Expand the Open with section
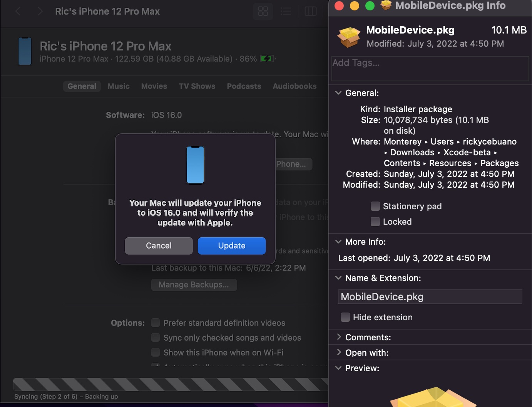This screenshot has width=532, height=407. coord(339,352)
